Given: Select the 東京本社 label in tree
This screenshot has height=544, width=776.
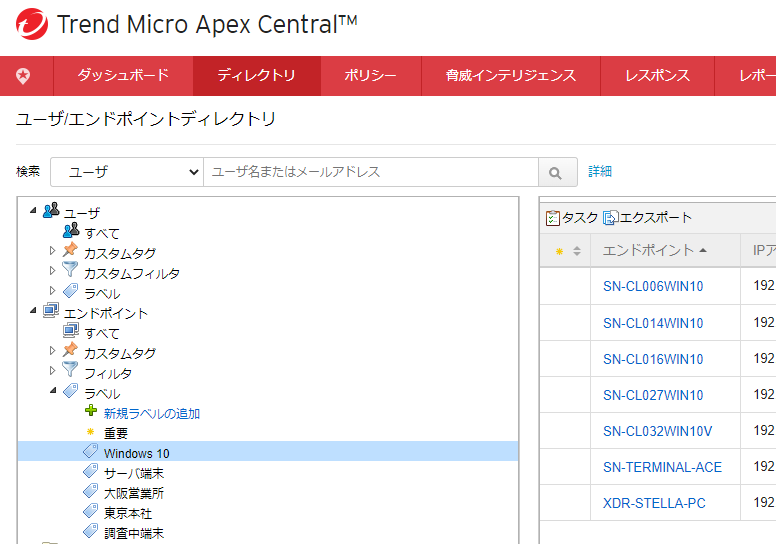Looking at the screenshot, I should click(127, 513).
